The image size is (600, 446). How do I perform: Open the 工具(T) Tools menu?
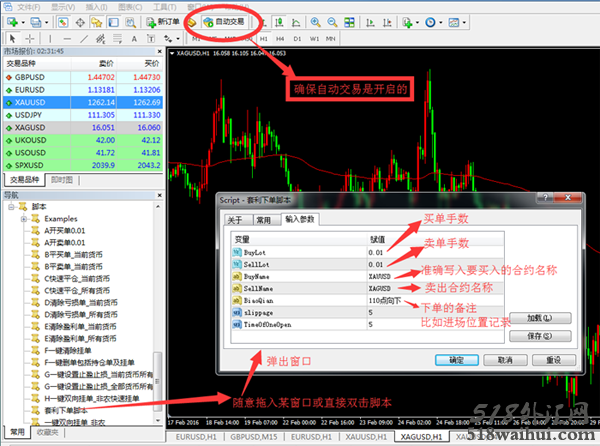coord(165,7)
